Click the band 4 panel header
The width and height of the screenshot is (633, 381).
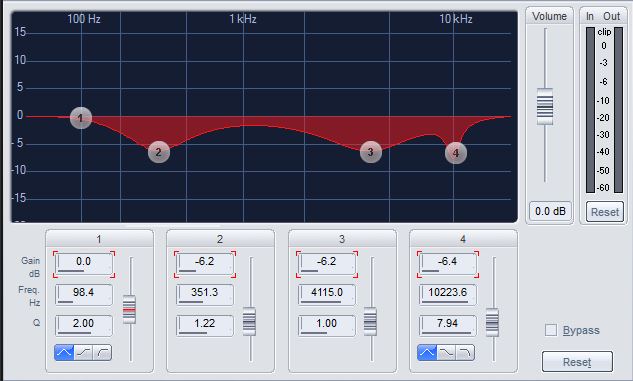463,239
